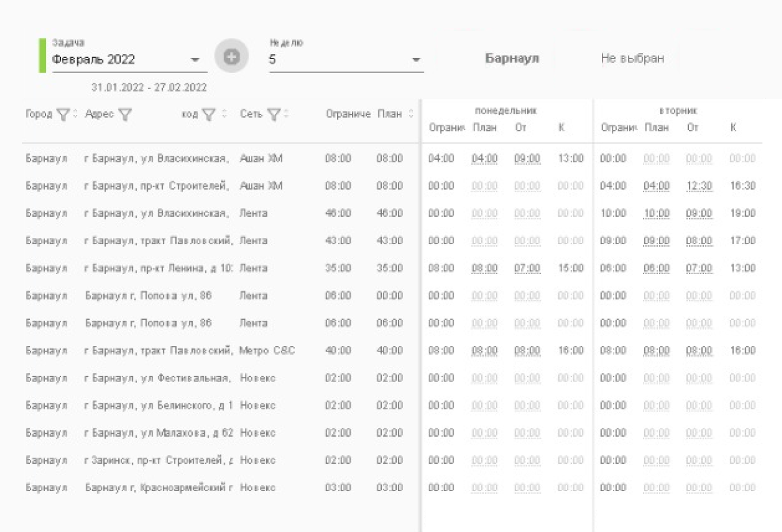Click the понедельник day header
This screenshot has width=782, height=532.
(505, 110)
